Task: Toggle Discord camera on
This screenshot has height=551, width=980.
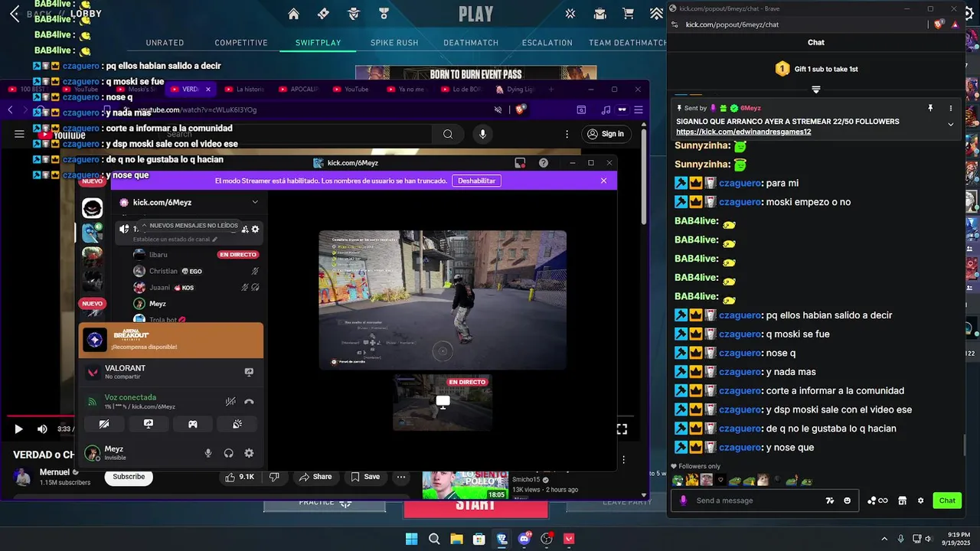Action: pos(104,424)
